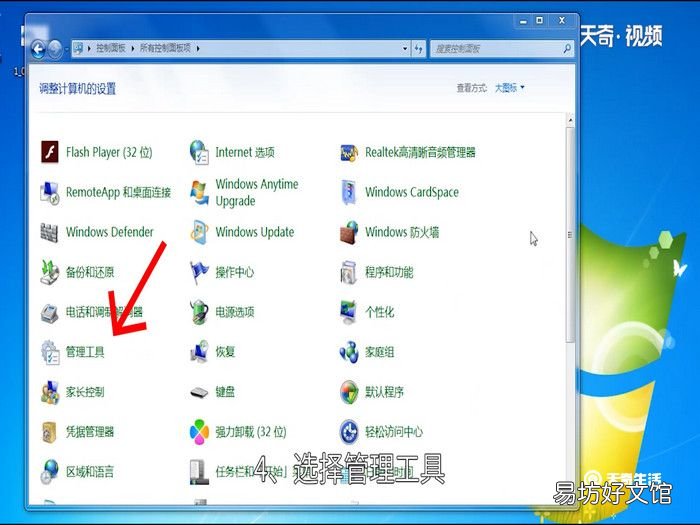The image size is (700, 525).
Task: Open the Windows 防火墙 icon
Action: [349, 232]
